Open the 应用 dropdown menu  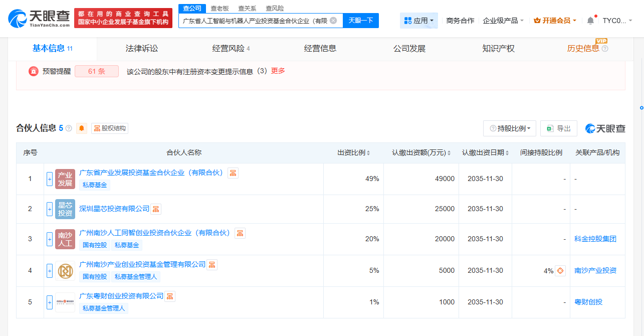tap(419, 21)
